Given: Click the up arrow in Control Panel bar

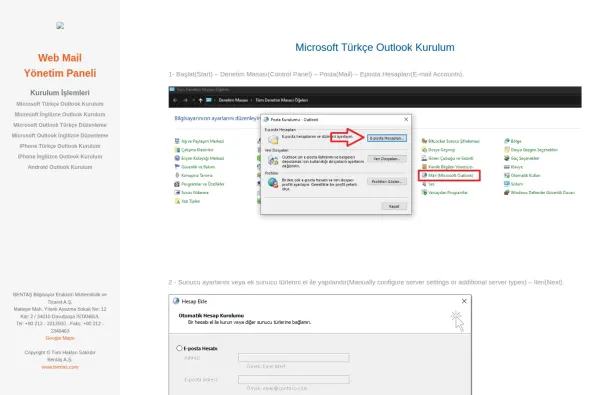Looking at the screenshot, I should coord(200,100).
